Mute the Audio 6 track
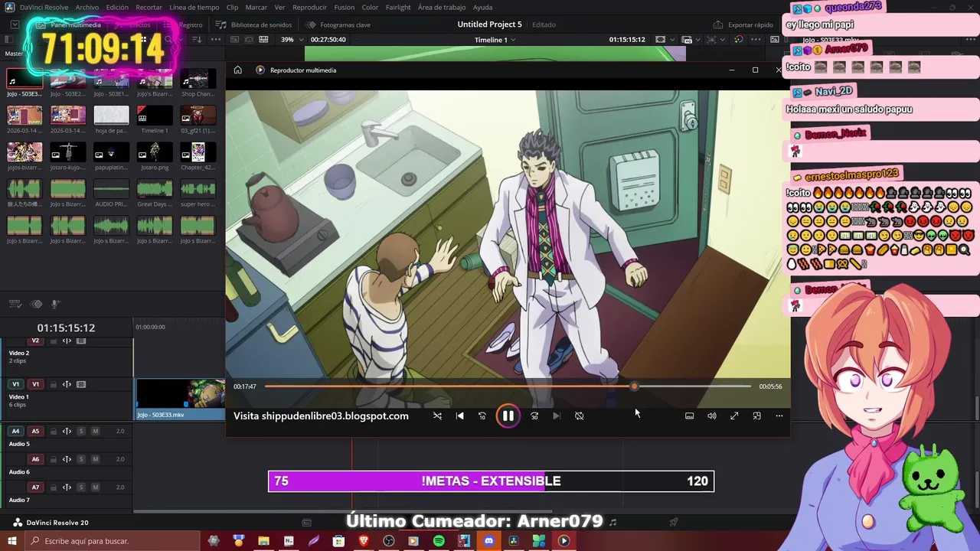This screenshot has width=980, height=551. (96, 459)
